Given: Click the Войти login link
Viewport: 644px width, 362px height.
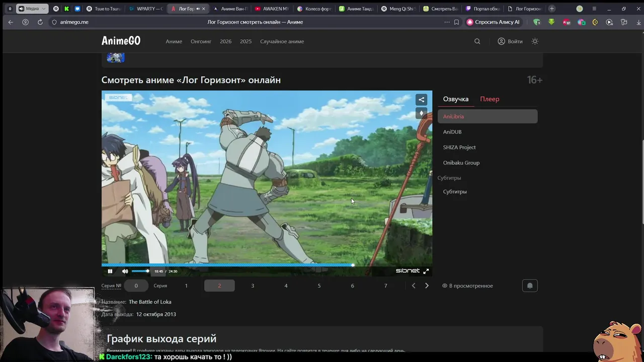Looking at the screenshot, I should [510, 41].
